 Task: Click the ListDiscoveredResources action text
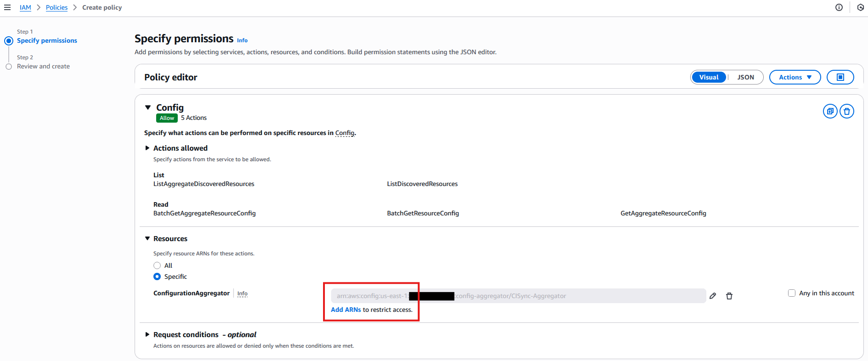[422, 184]
